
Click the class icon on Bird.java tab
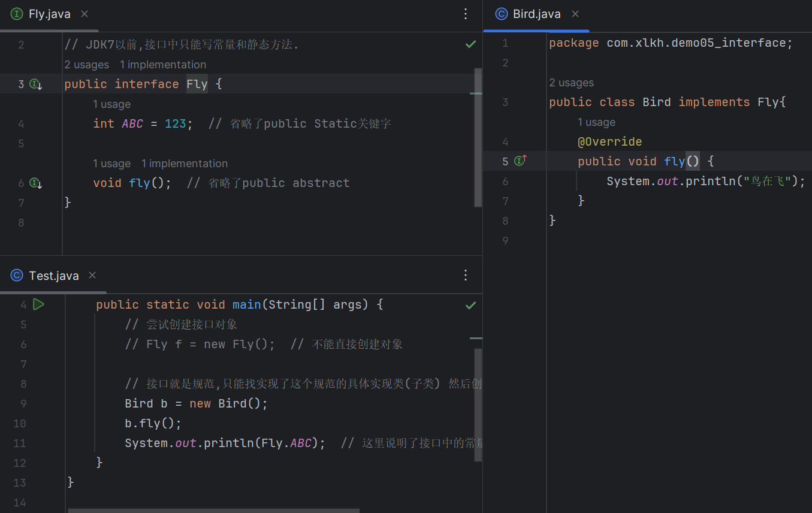point(501,14)
